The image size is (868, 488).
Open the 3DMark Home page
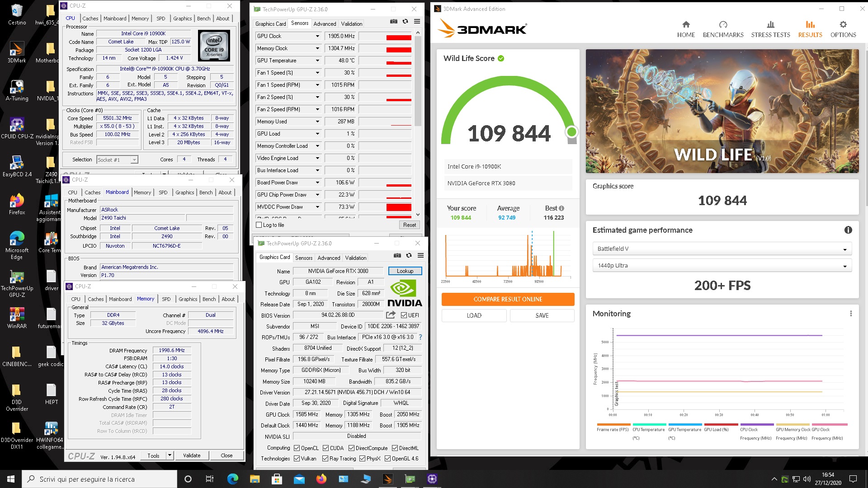pyautogui.click(x=686, y=29)
